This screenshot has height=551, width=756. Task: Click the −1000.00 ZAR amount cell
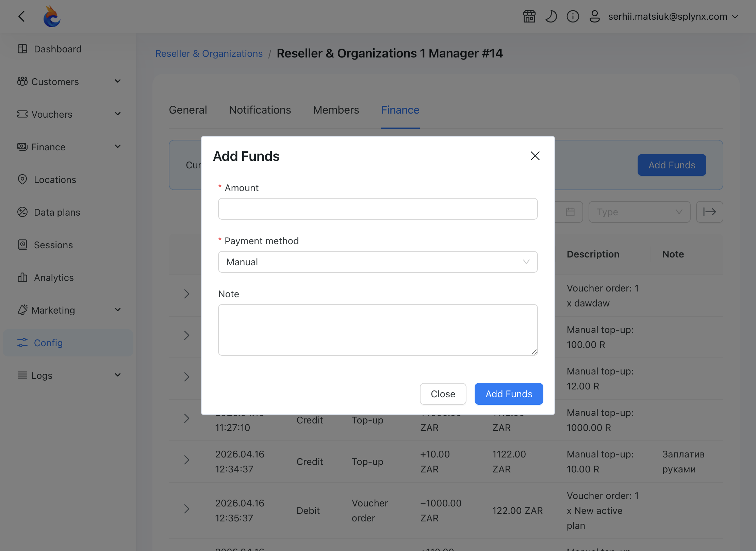[441, 511]
